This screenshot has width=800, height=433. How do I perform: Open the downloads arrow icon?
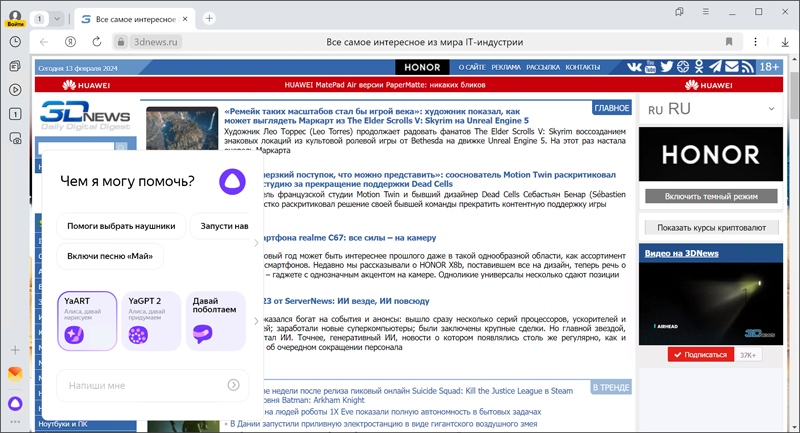pyautogui.click(x=783, y=43)
